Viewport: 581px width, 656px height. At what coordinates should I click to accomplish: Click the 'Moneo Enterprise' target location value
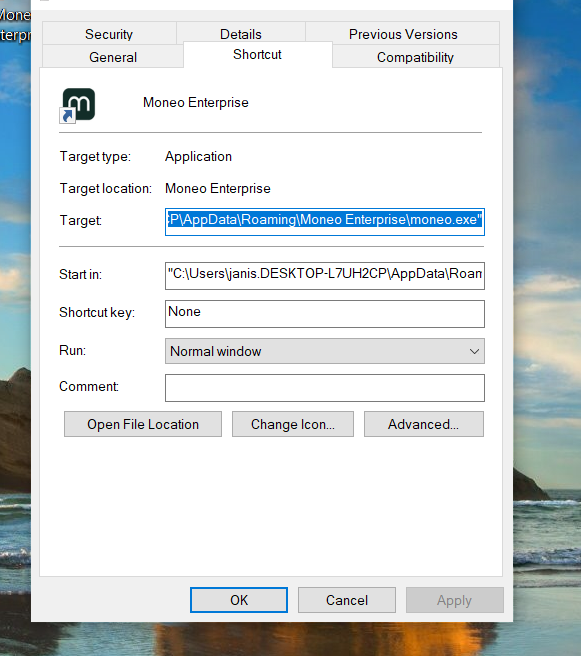(x=218, y=188)
